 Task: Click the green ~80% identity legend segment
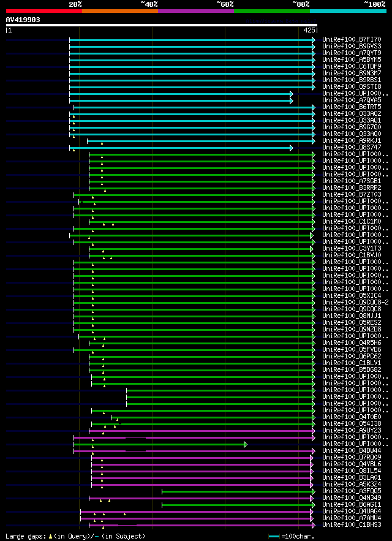pos(272,11)
